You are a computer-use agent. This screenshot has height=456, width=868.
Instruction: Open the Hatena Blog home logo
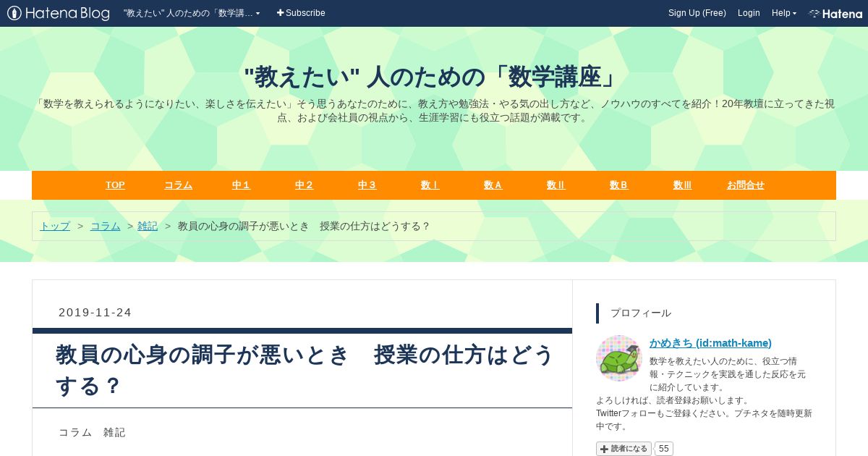coord(59,13)
